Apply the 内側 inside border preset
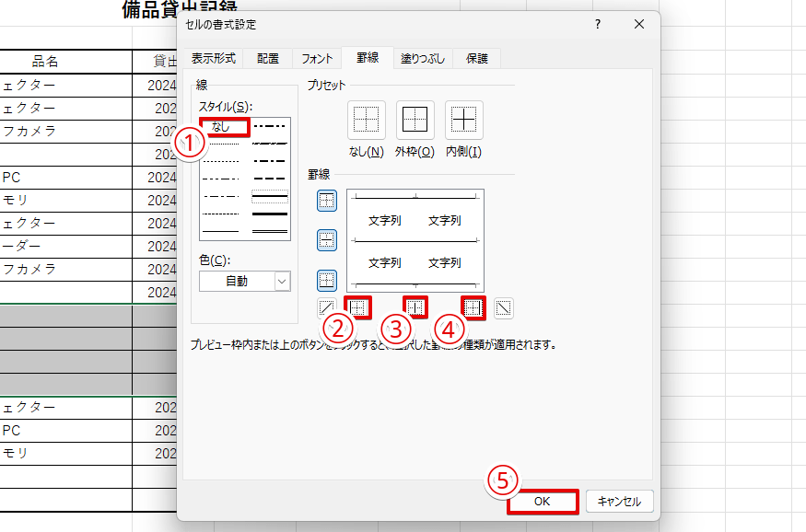The width and height of the screenshot is (806, 532). pos(464,120)
